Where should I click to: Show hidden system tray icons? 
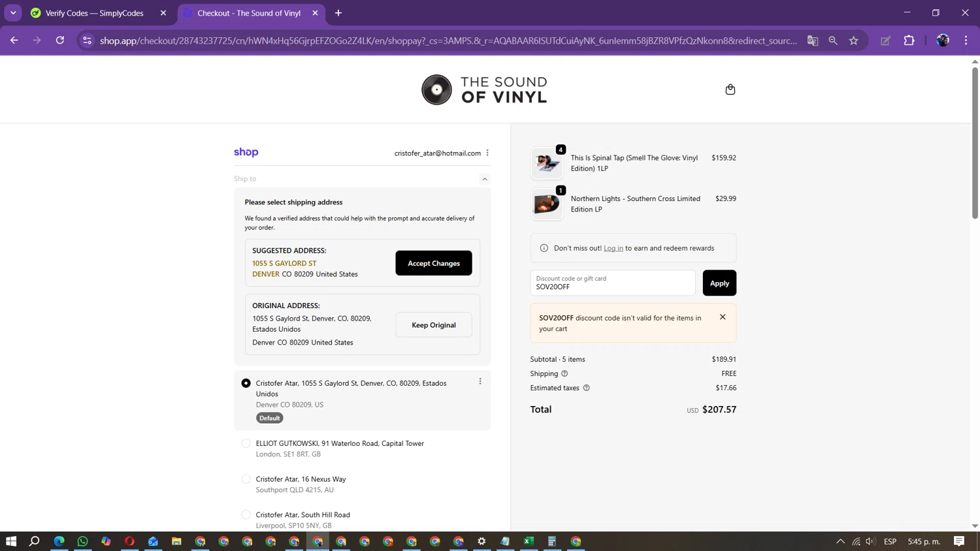(x=840, y=541)
